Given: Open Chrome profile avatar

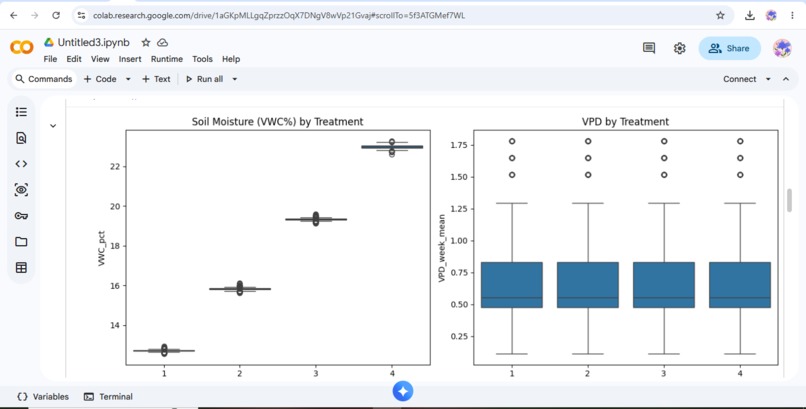Looking at the screenshot, I should (x=771, y=15).
